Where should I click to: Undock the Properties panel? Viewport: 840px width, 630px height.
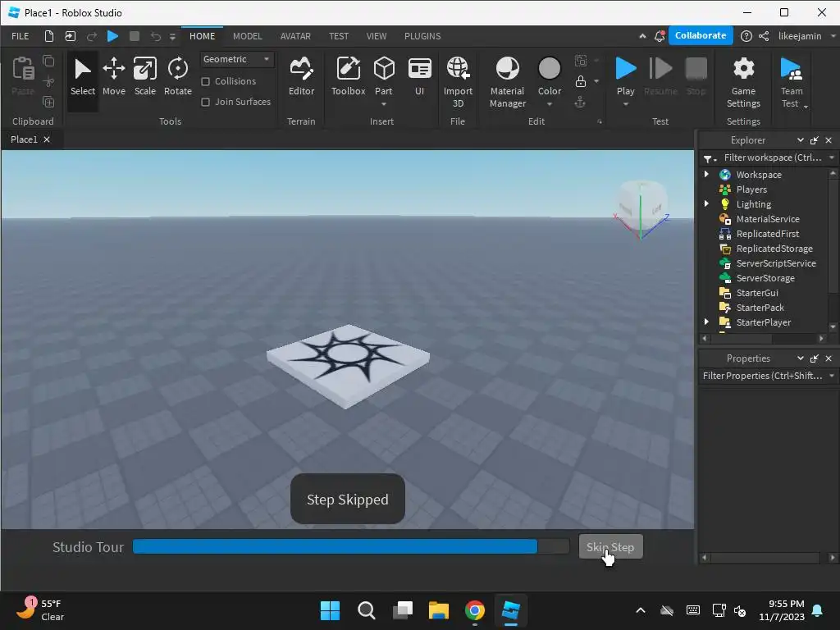815,358
